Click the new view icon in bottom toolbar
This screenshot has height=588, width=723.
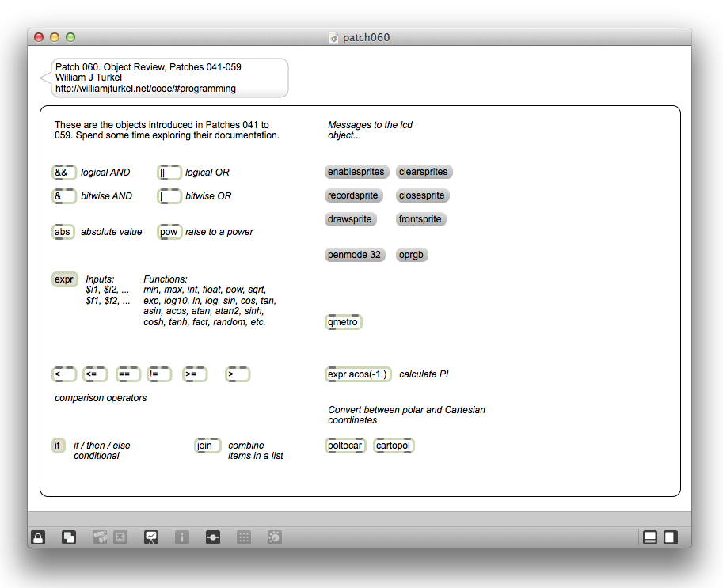[69, 537]
